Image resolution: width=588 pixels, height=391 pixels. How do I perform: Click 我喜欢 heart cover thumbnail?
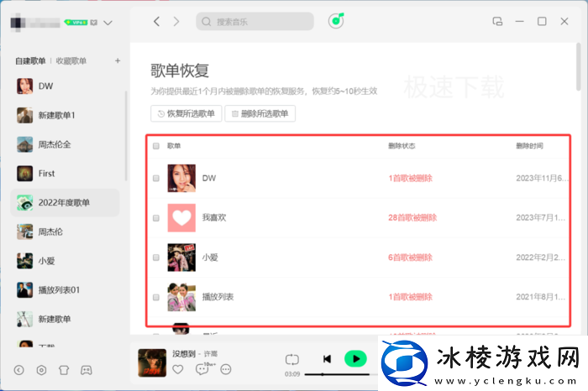pos(181,218)
